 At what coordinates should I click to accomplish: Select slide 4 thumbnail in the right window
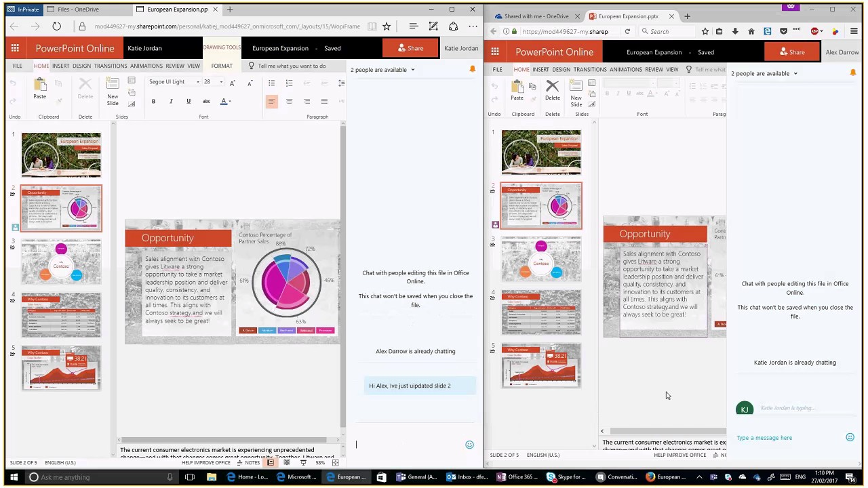541,312
